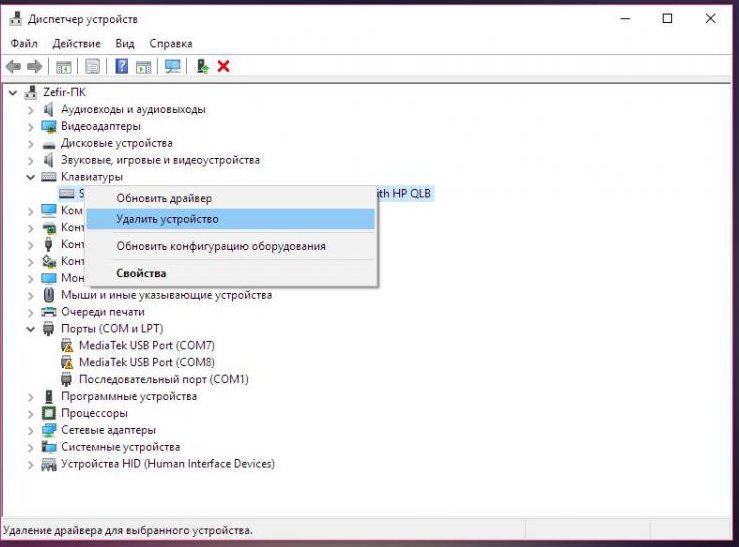Choose Обновить драйвер in context menu
739x547 pixels.
(164, 198)
